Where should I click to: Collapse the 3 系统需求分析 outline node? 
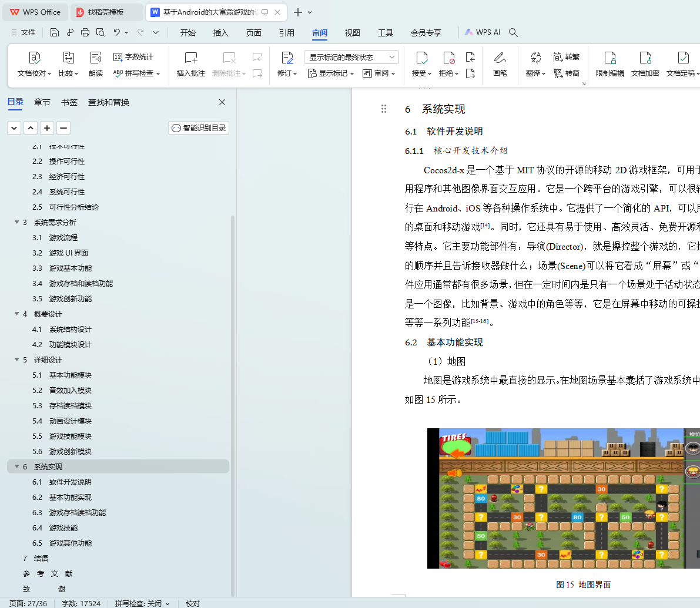tap(16, 222)
